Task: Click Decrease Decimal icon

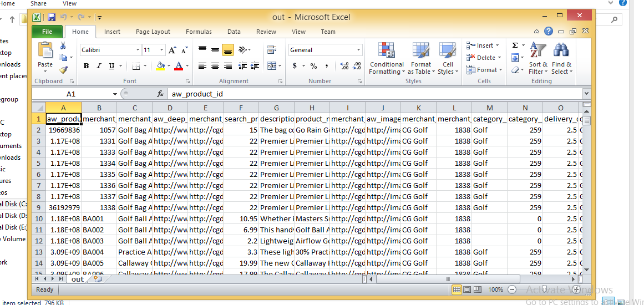Action: tap(357, 65)
